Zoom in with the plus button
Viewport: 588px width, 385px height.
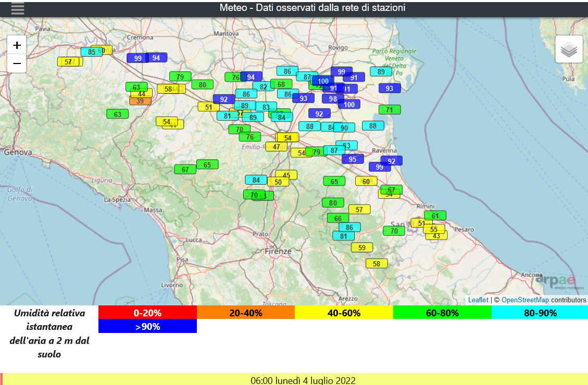pos(17,45)
